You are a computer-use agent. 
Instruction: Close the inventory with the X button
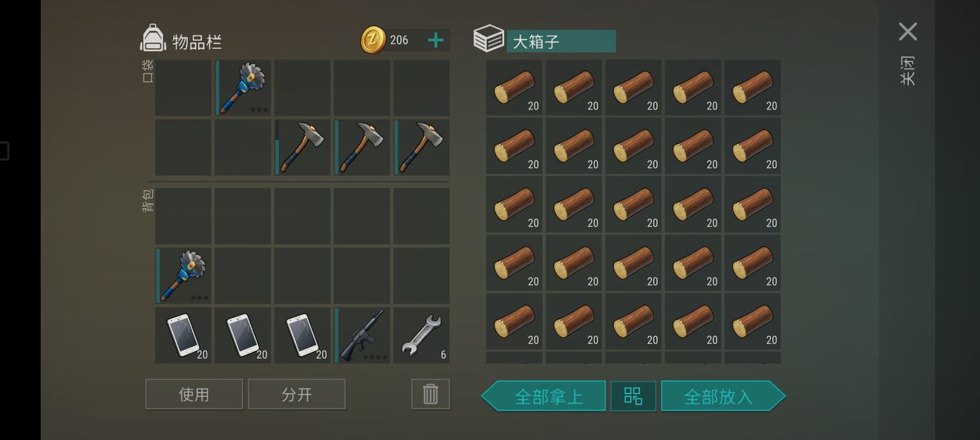tap(907, 31)
